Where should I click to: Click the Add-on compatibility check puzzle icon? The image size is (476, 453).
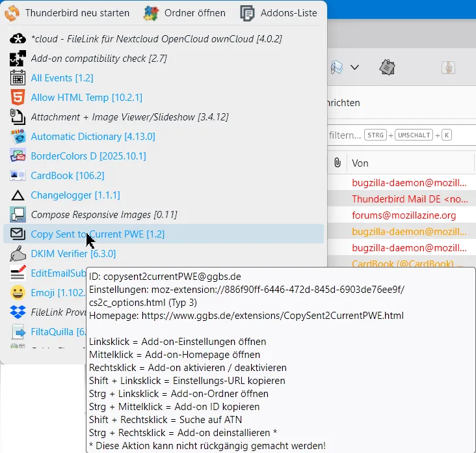click(x=18, y=59)
